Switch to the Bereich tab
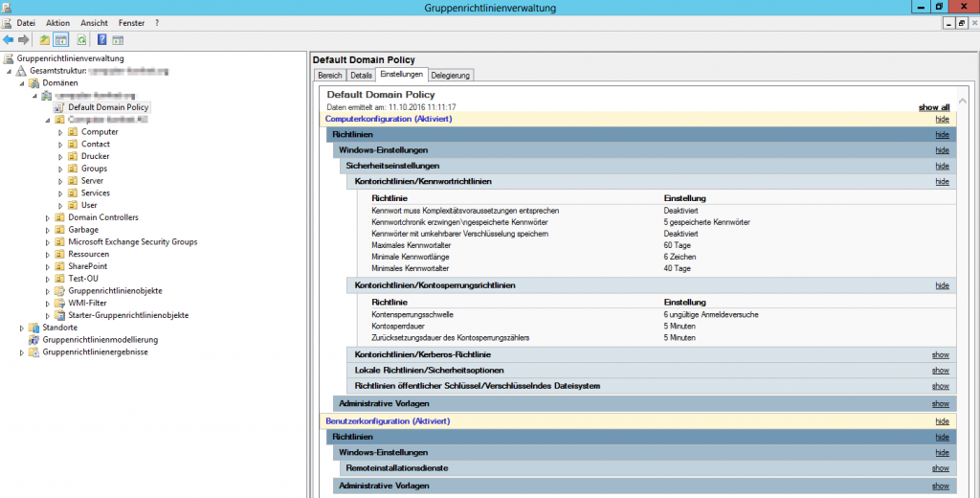Screen dimensions: 980x498 click(x=330, y=75)
